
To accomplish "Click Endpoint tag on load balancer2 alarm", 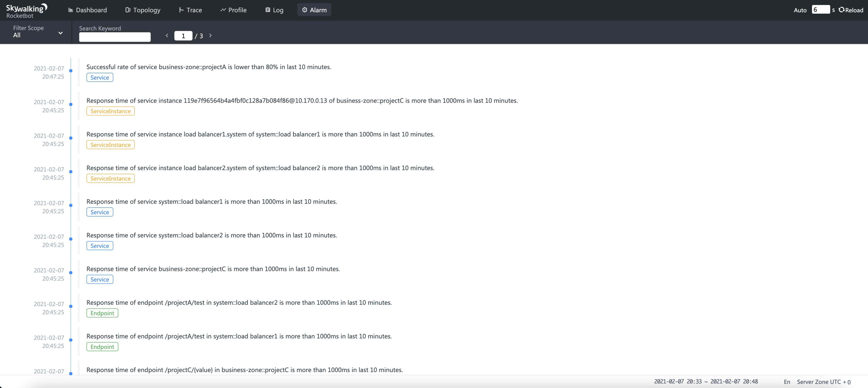I will coord(102,313).
